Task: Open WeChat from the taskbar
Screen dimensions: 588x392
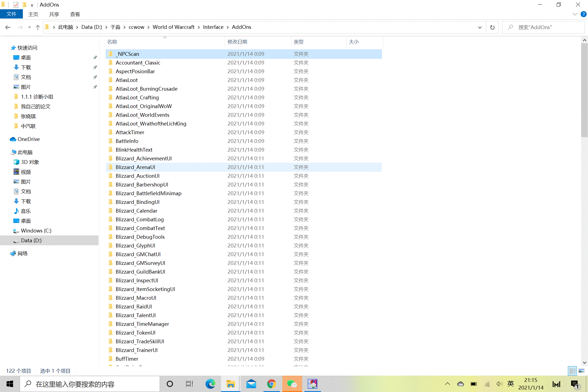Action: pyautogui.click(x=292, y=384)
